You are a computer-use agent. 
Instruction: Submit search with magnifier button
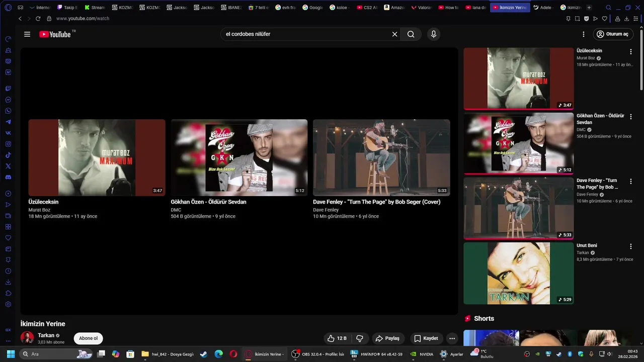point(411,34)
